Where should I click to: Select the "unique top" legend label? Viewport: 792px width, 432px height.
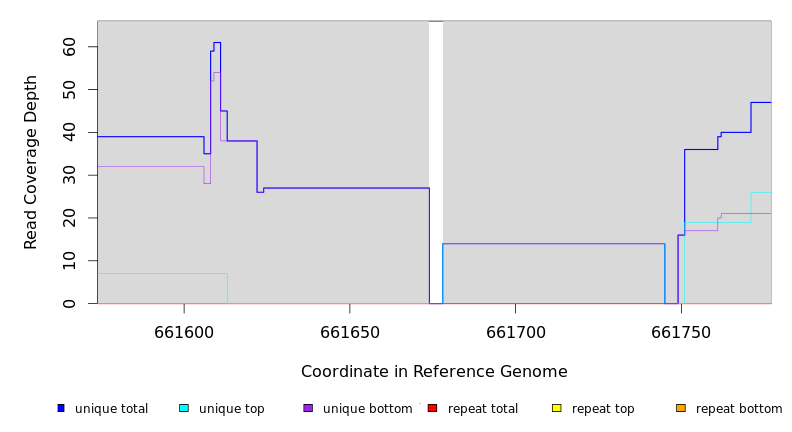click(231, 409)
